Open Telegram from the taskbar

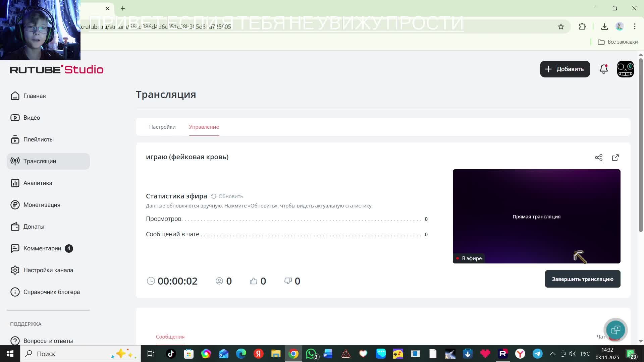[537, 354]
